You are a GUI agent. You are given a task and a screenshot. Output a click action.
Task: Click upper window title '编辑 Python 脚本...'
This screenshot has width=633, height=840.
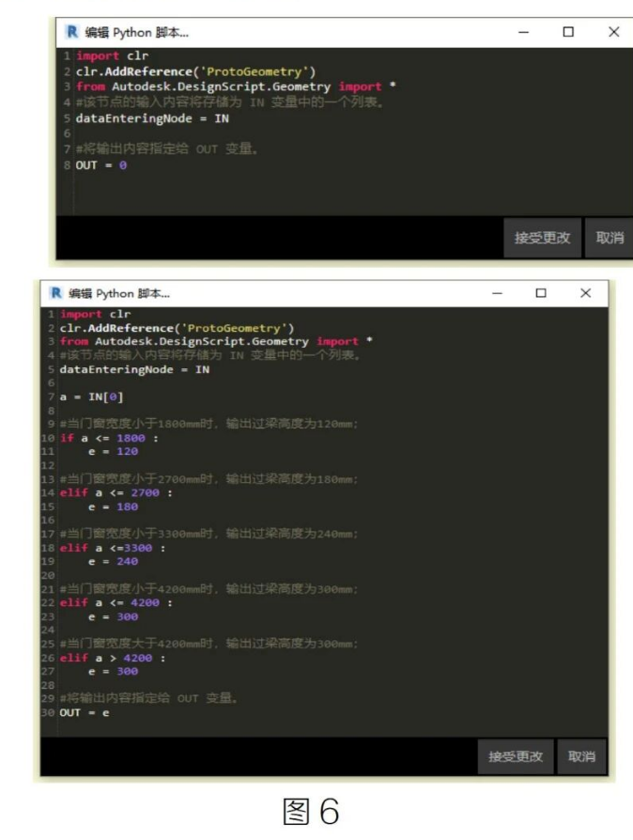(136, 33)
